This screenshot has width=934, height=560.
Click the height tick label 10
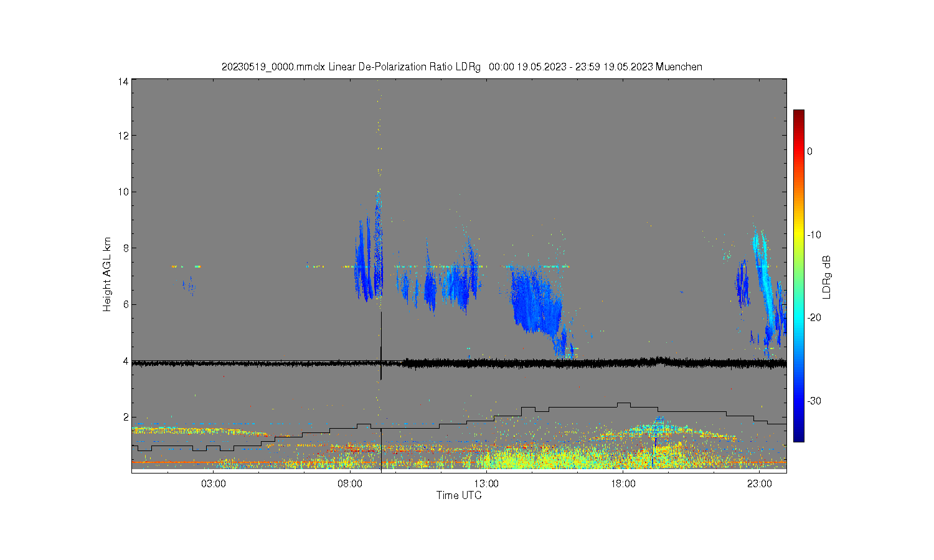coord(123,192)
